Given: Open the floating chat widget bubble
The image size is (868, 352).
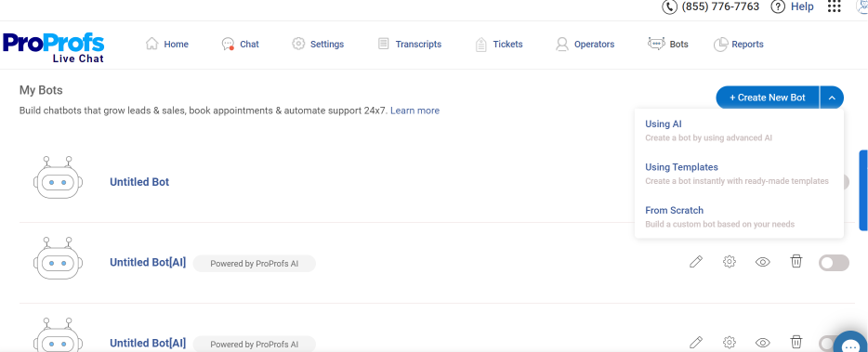Looking at the screenshot, I should coord(850,343).
